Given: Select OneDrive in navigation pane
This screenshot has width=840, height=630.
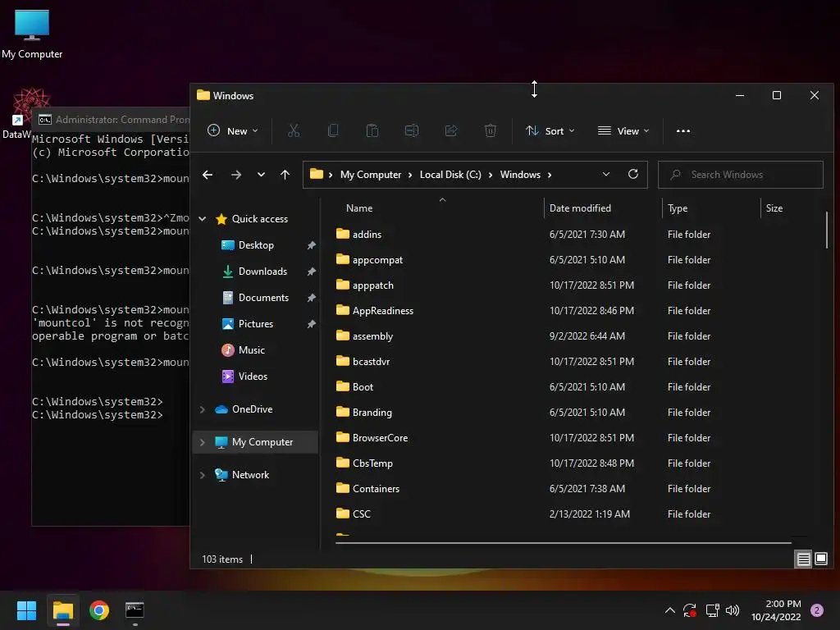Looking at the screenshot, I should (x=253, y=409).
